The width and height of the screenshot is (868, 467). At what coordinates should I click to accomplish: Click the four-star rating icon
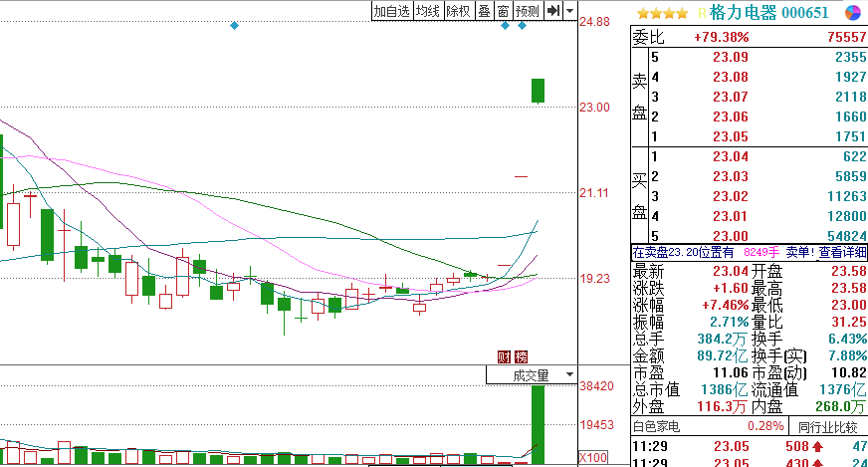click(662, 12)
